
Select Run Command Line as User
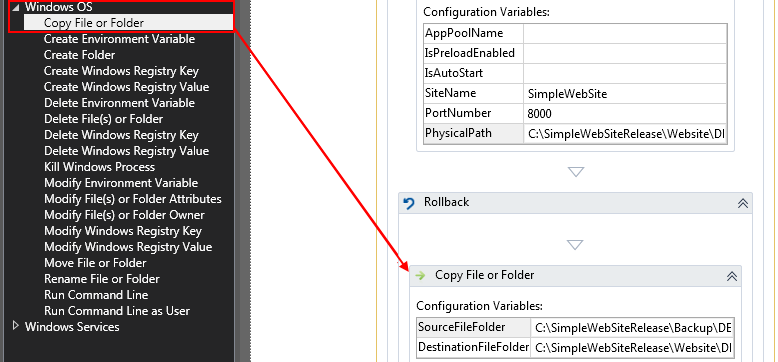117,311
